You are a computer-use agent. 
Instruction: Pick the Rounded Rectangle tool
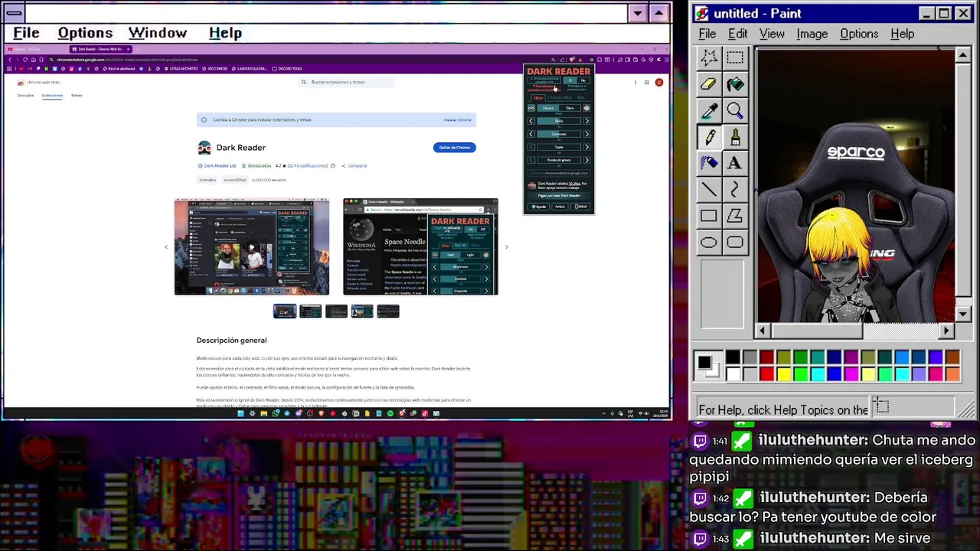735,243
